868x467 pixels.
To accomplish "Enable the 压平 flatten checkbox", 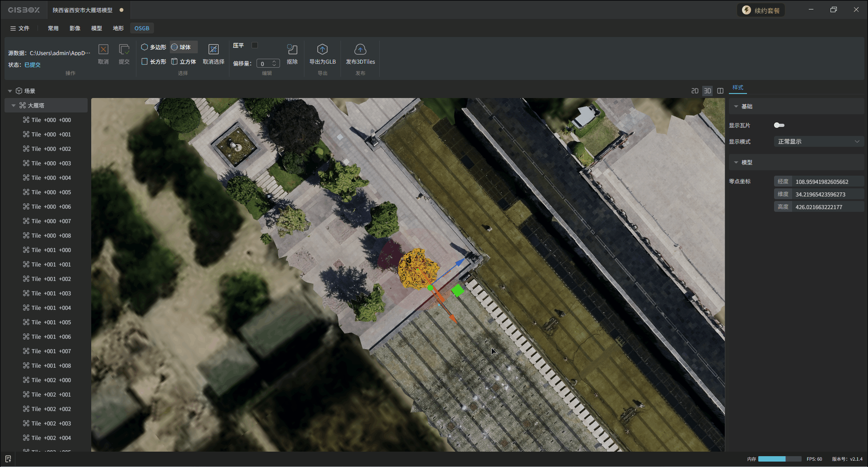I will (255, 45).
